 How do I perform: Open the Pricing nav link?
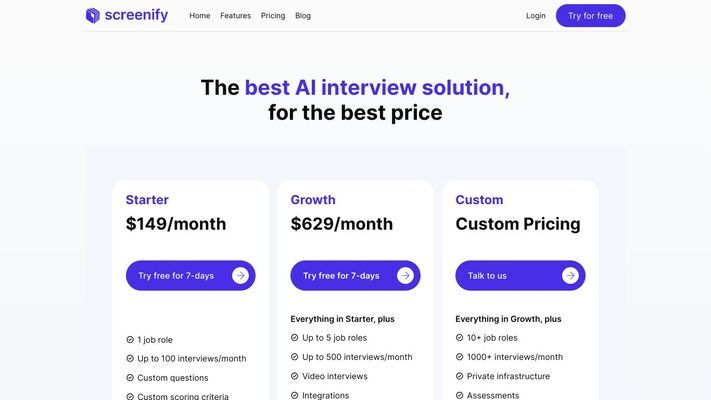click(x=273, y=16)
